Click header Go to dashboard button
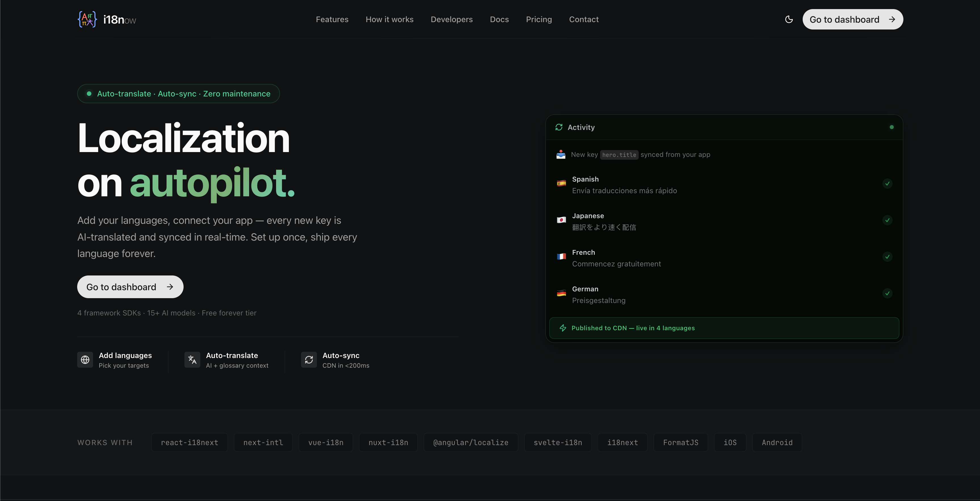The width and height of the screenshot is (980, 501). (852, 19)
